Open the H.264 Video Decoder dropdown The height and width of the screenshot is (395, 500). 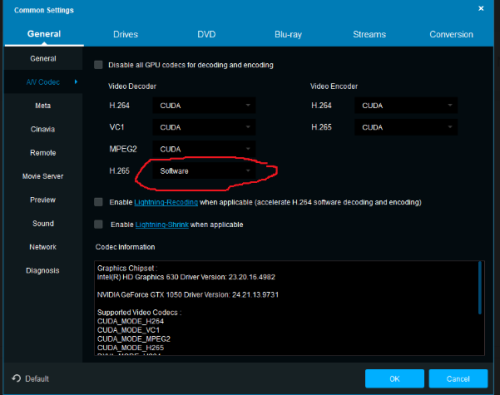(x=204, y=105)
